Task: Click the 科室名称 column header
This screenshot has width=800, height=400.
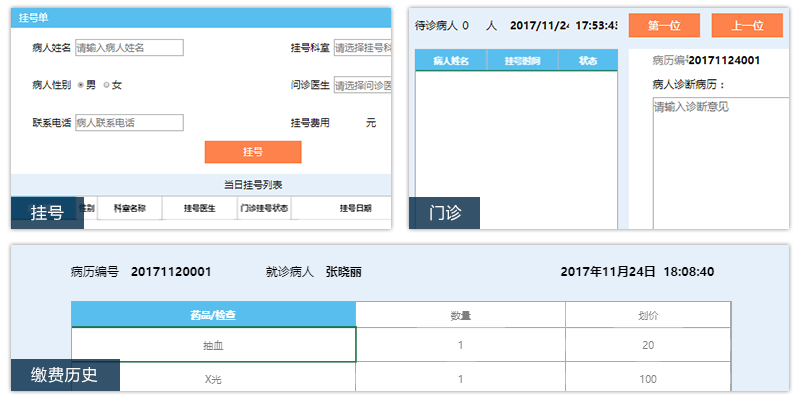Action: click(x=129, y=209)
